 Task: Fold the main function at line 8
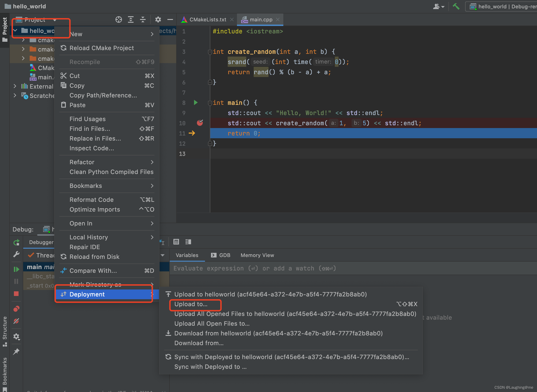(x=210, y=103)
